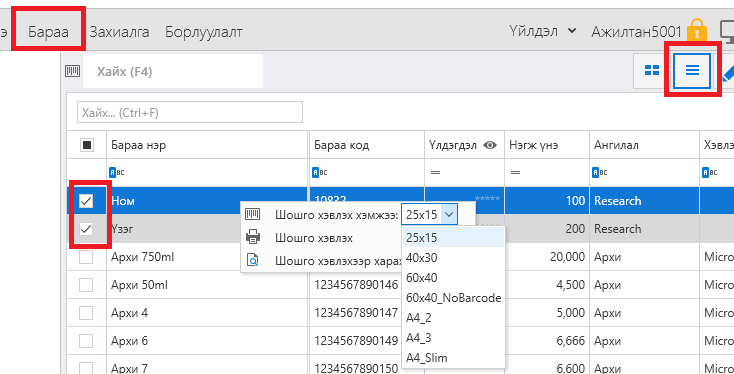Open the Захиалга menu tab
The width and height of the screenshot is (734, 374).
coord(119,31)
